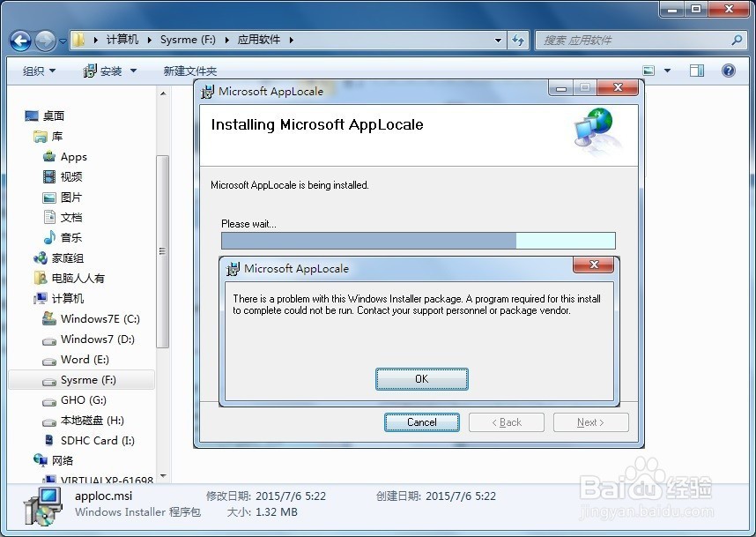Click the apploc.msi file icon
Viewport: 756px width, 537px height.
point(41,505)
